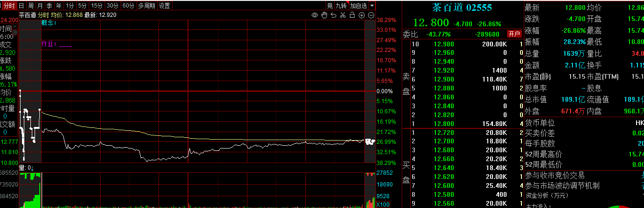Select the hand pan tool
644x208 pixels.
pos(324,15)
